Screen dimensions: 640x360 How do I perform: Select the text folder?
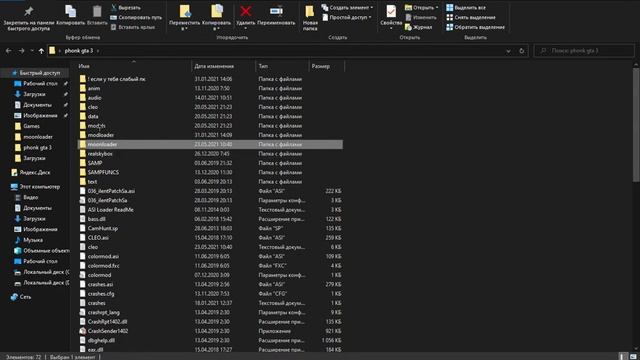(x=210, y=182)
